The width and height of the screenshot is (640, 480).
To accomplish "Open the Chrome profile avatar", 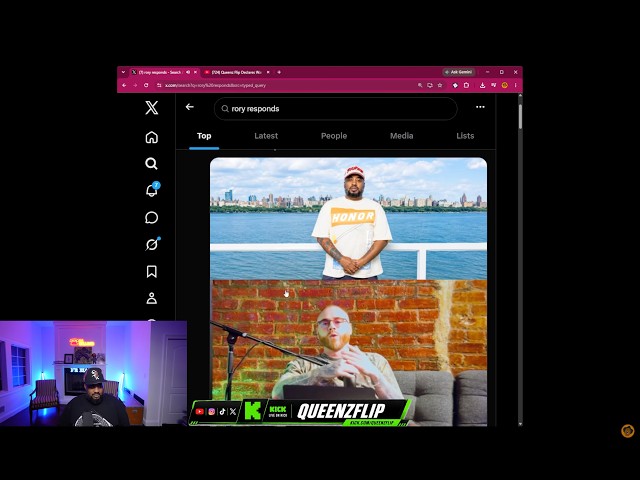I will click(x=504, y=85).
